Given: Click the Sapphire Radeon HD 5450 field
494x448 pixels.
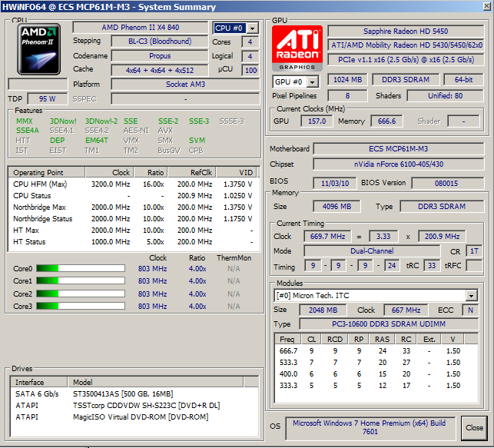Looking at the screenshot, I should 406,32.
